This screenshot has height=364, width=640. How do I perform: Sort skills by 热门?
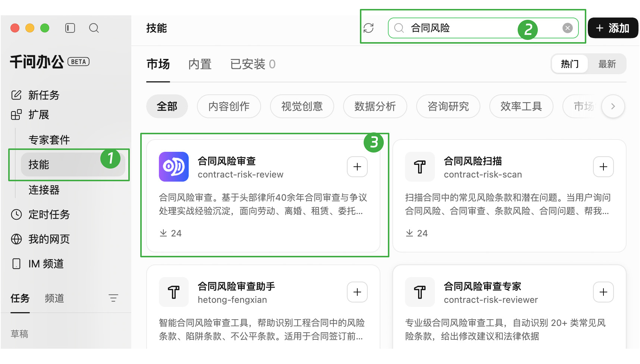(570, 64)
